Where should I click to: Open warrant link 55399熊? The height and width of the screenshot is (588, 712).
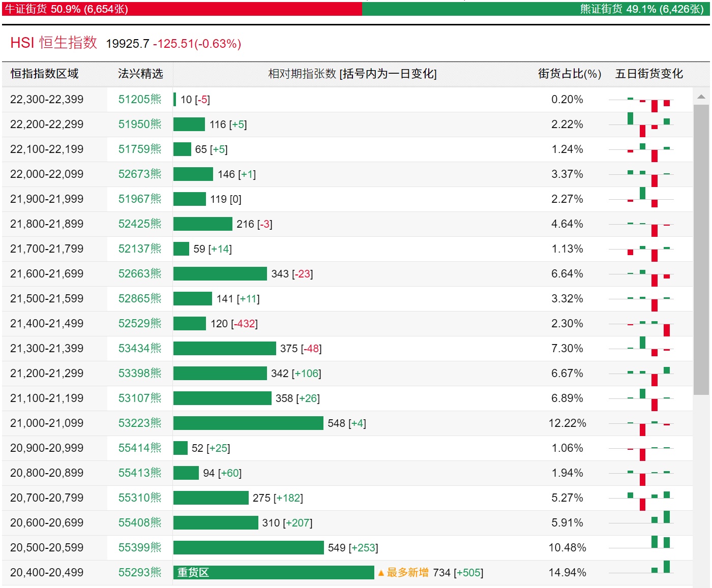[x=140, y=547]
